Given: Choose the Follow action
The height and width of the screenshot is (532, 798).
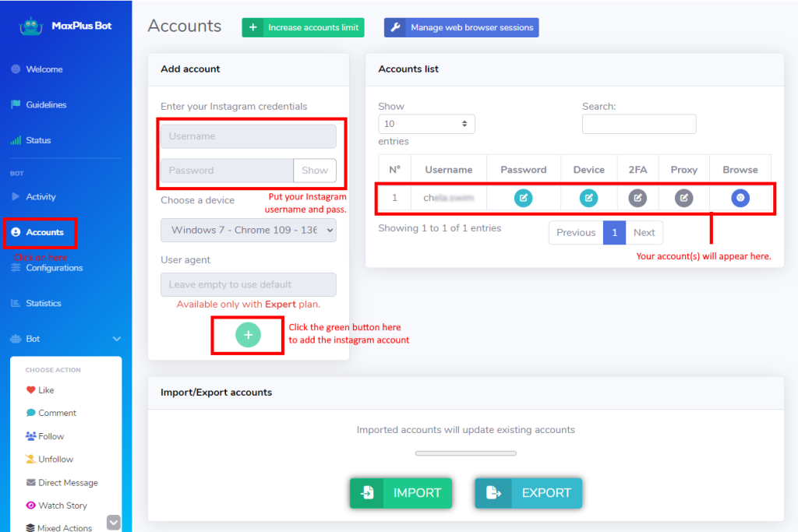Looking at the screenshot, I should (44, 436).
